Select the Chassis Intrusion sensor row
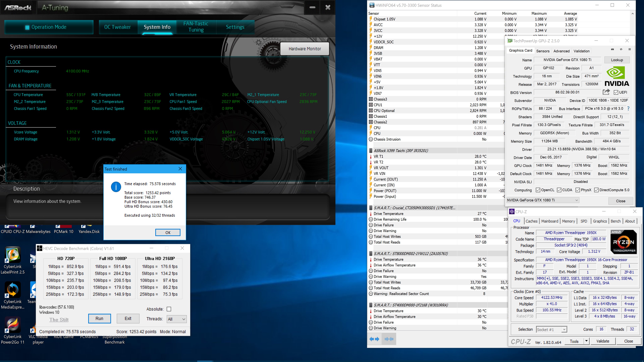The width and height of the screenshot is (644, 362). [x=436, y=139]
